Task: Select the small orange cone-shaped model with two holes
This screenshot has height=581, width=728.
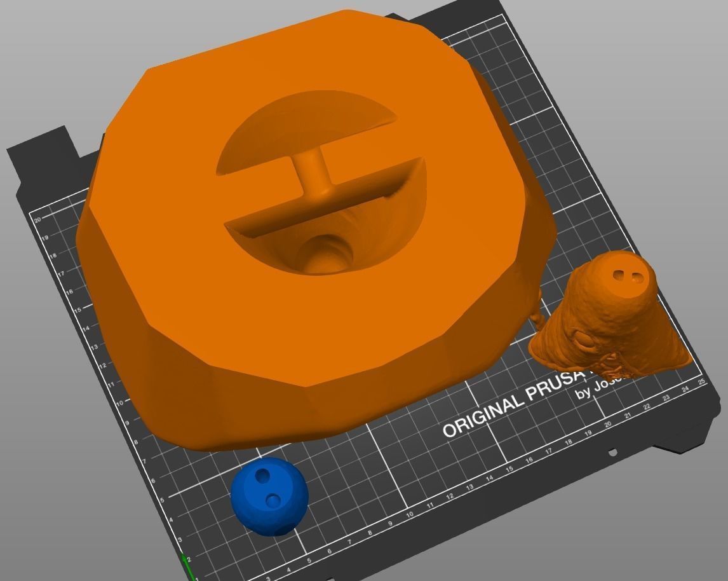Action: click(x=610, y=315)
